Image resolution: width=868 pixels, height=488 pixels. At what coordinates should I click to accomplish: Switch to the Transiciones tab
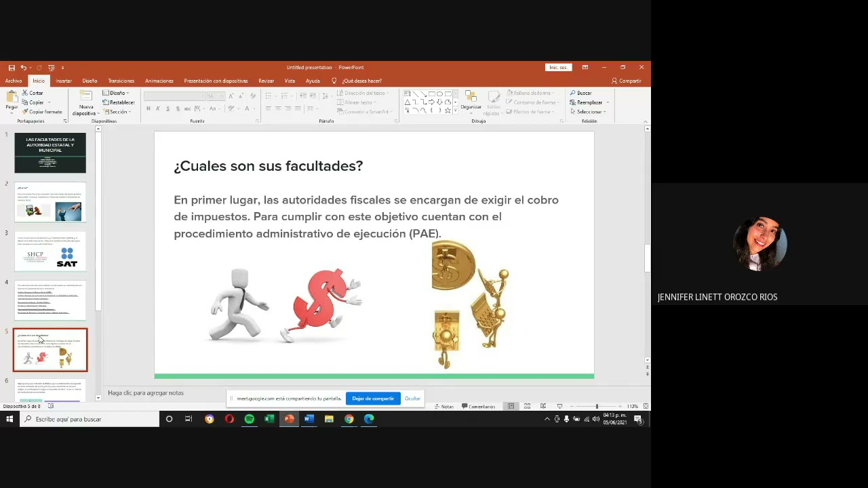pyautogui.click(x=121, y=81)
